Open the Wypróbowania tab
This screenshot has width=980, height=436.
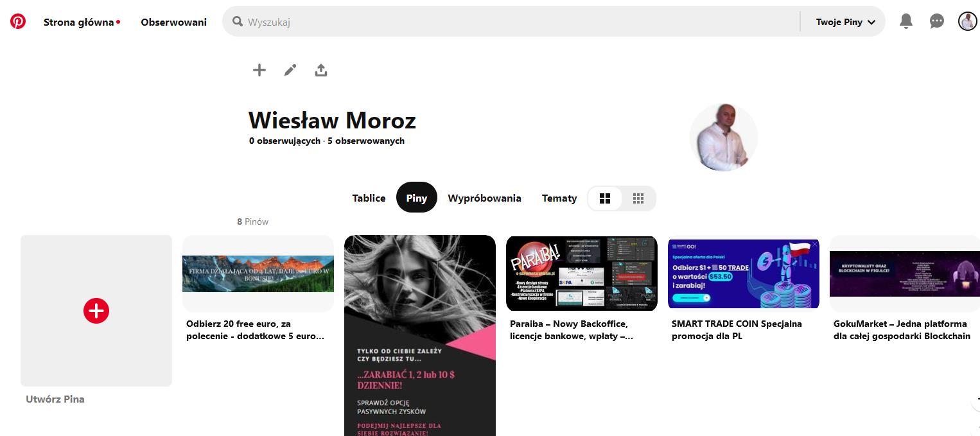[x=485, y=198]
